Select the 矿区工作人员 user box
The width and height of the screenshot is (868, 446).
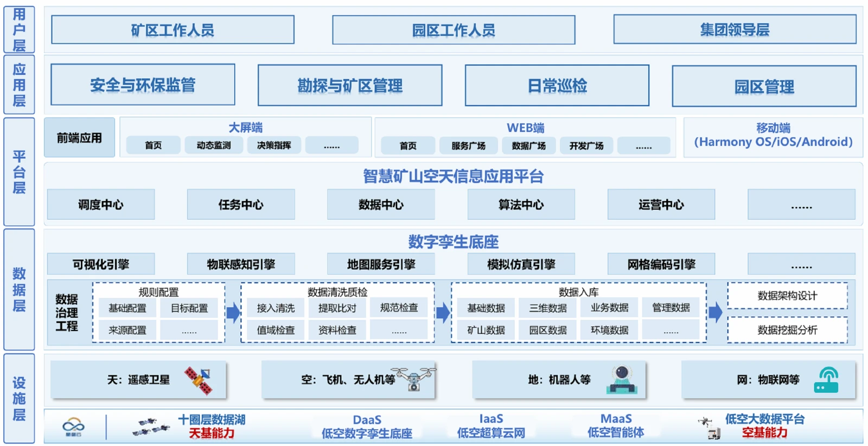click(173, 29)
